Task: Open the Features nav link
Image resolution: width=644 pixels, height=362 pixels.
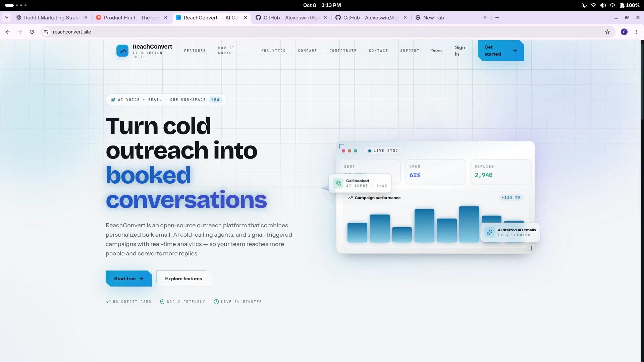Action: [x=195, y=51]
